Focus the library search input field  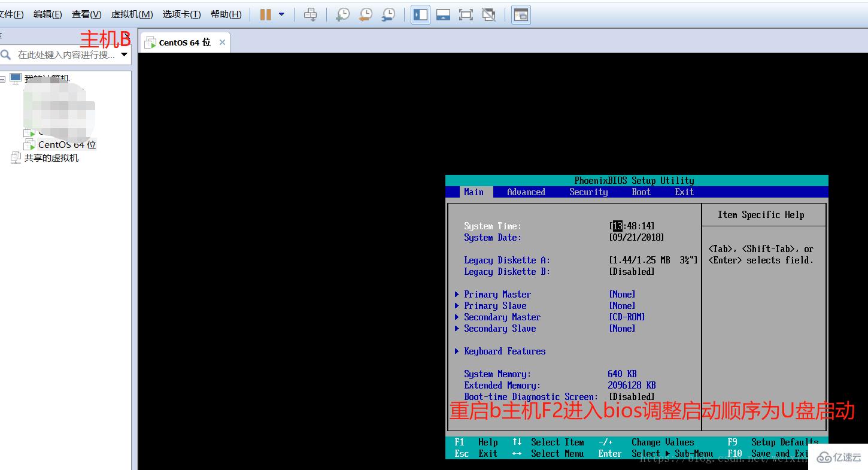click(x=66, y=54)
